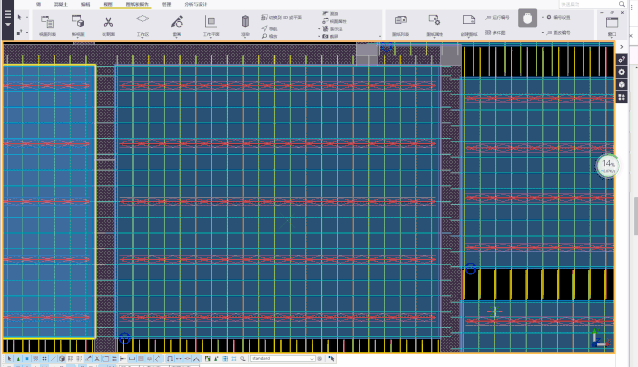The image size is (638, 367).
Task: Switch to the drawings and reports ribbon tab
Action: pyautogui.click(x=137, y=4)
